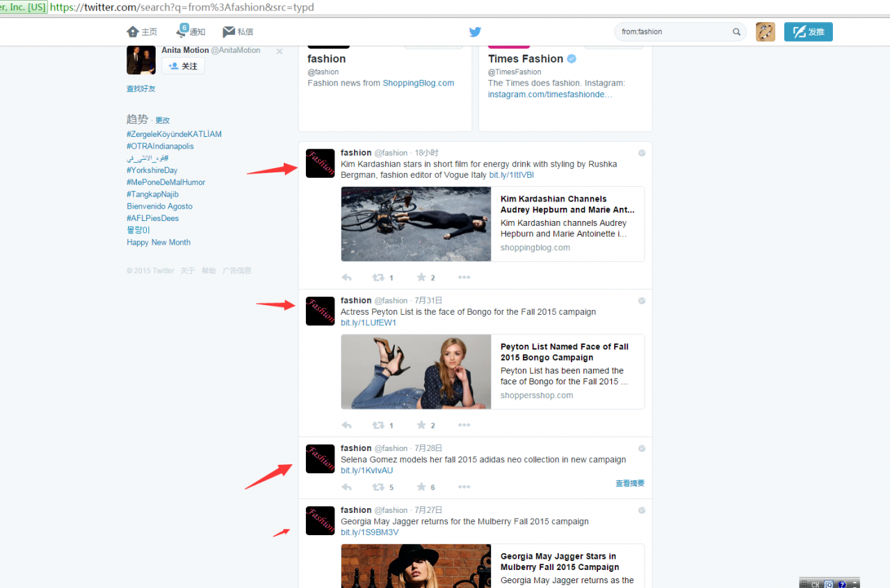This screenshot has width=890, height=588.
Task: Open Peyton List photo card
Action: [x=416, y=372]
